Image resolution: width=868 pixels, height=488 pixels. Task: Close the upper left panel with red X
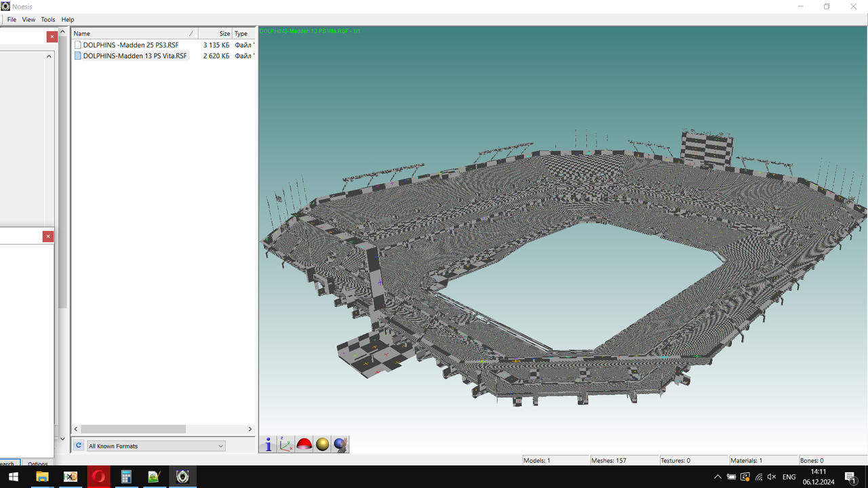click(52, 37)
